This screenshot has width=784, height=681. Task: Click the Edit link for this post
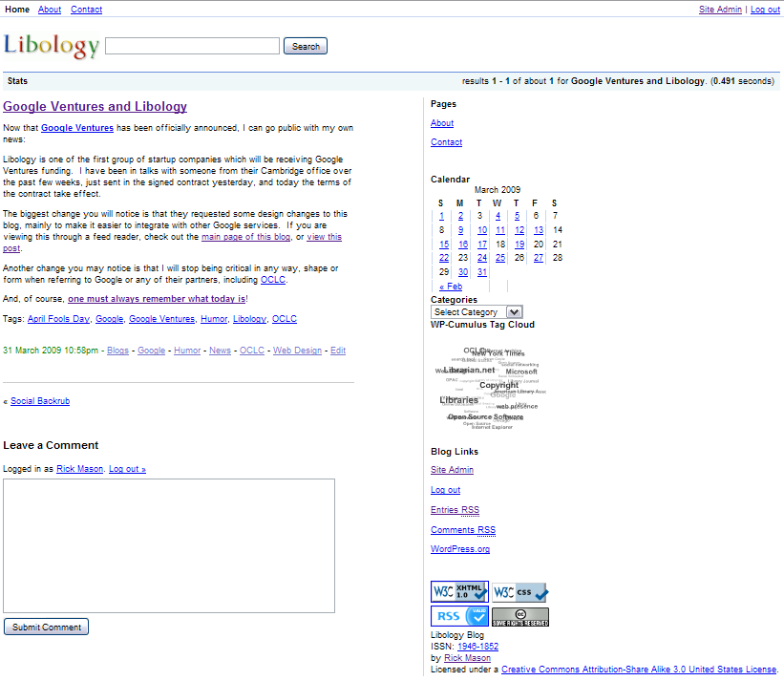click(x=338, y=350)
